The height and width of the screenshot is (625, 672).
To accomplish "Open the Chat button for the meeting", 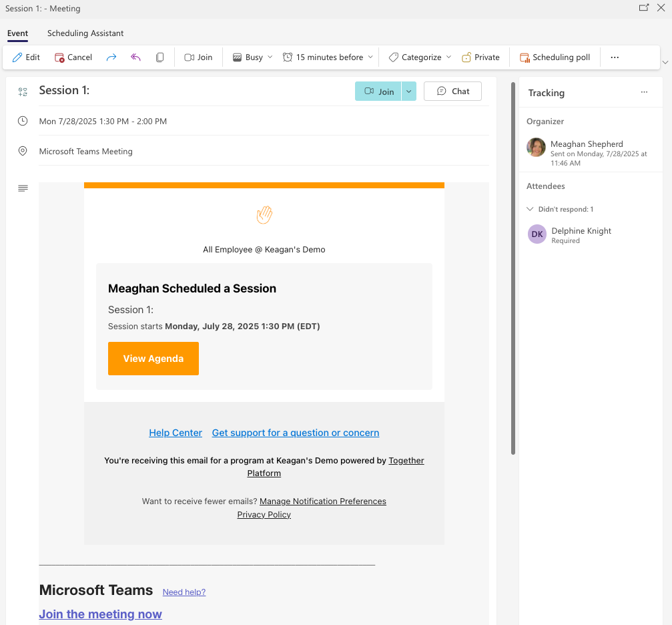I will click(452, 91).
